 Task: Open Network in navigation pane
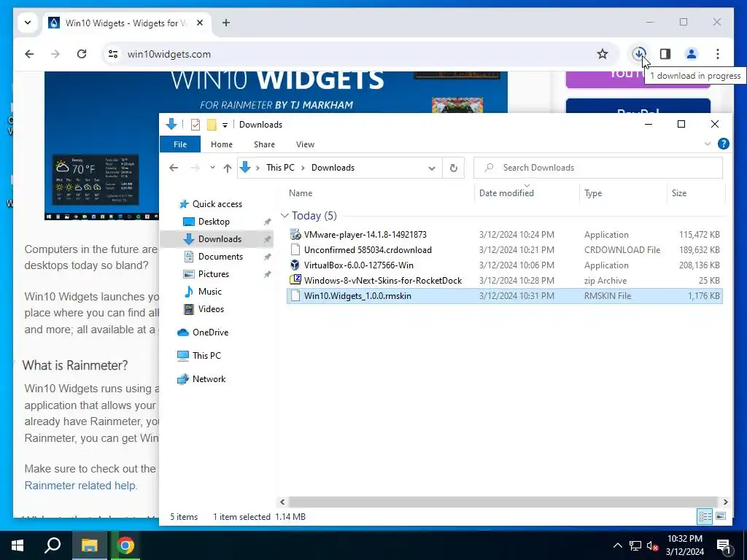(x=209, y=379)
